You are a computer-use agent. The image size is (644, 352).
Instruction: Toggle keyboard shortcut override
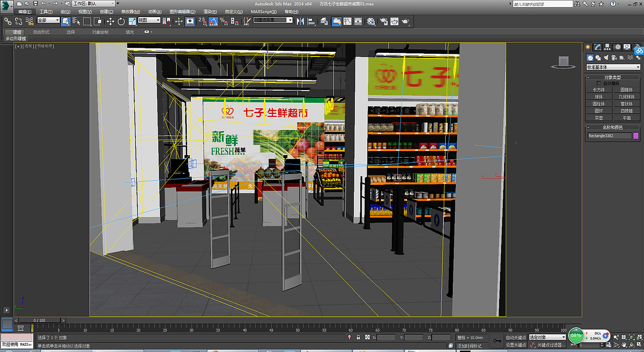coord(190,21)
